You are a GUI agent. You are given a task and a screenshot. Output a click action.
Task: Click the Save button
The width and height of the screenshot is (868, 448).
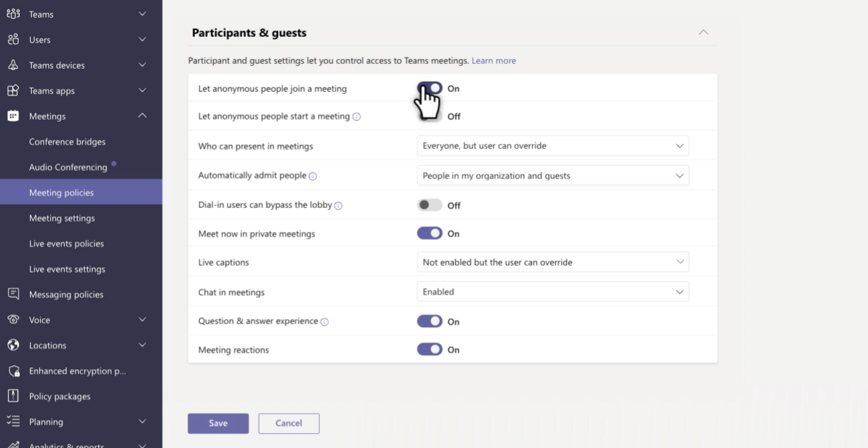click(x=218, y=423)
